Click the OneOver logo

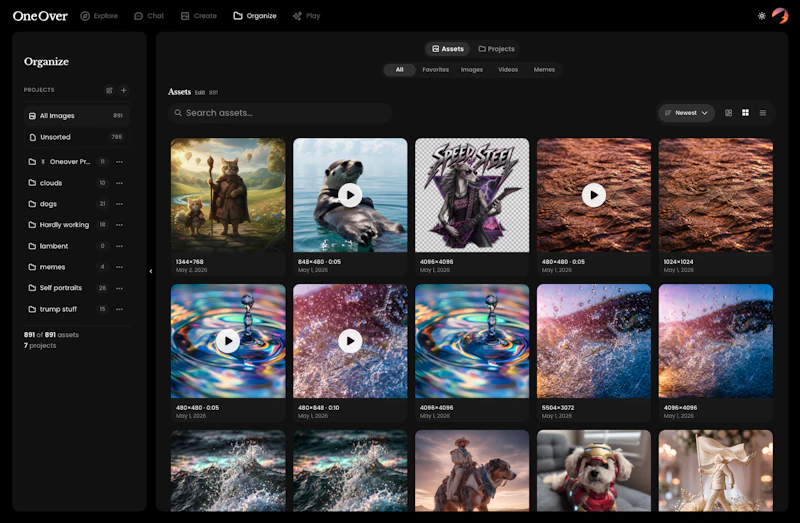point(40,16)
